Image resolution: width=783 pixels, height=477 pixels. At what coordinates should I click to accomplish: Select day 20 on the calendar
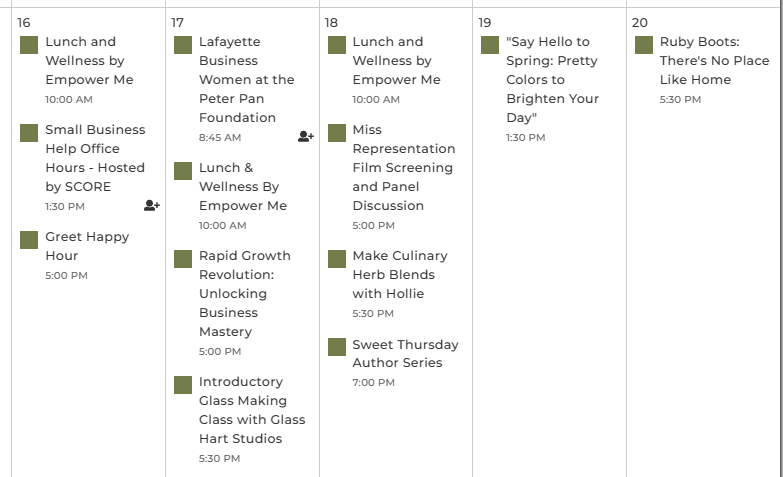(x=640, y=22)
